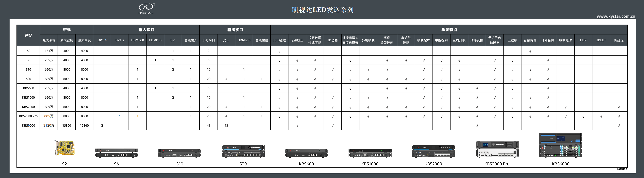Click the 工程锁 column header
The width and height of the screenshot is (644, 178).
pos(512,40)
